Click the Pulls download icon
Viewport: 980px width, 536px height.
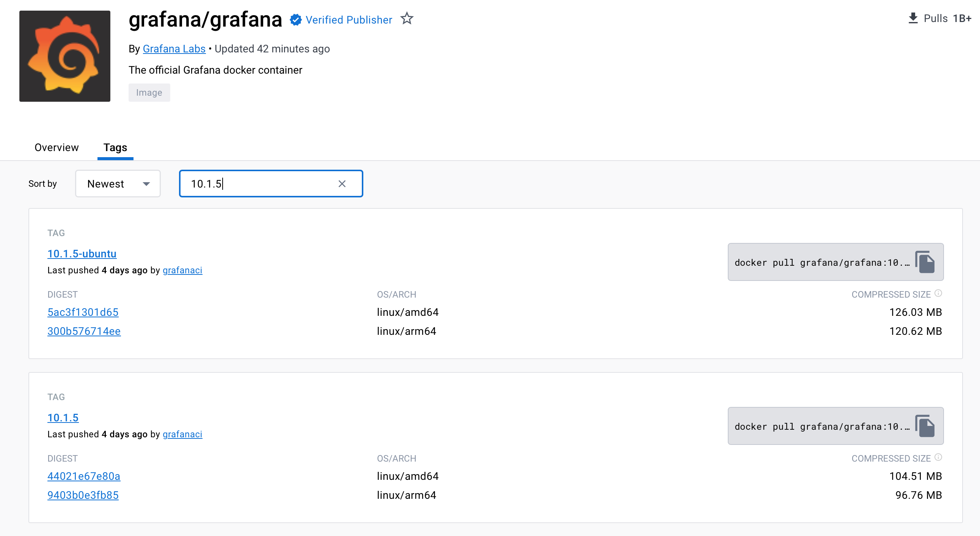pyautogui.click(x=913, y=17)
